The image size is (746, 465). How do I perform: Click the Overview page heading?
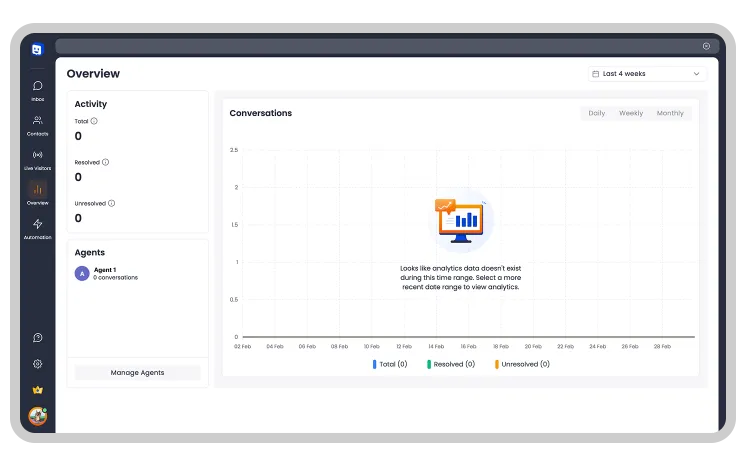tap(93, 74)
